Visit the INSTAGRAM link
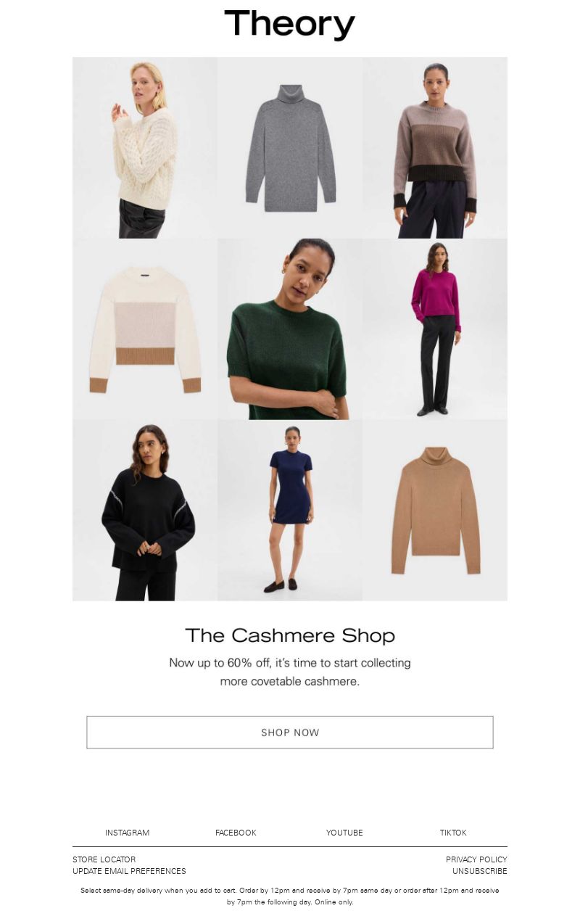The image size is (580, 924). pyautogui.click(x=127, y=833)
